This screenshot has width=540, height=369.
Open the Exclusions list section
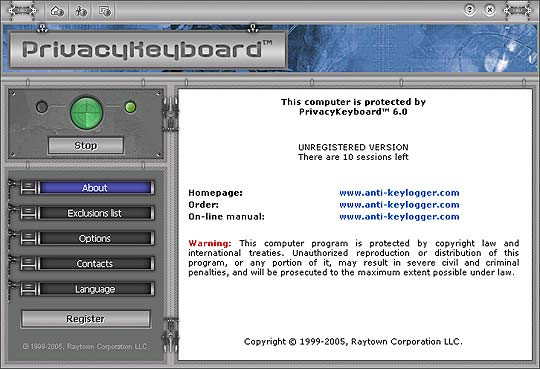point(95,213)
